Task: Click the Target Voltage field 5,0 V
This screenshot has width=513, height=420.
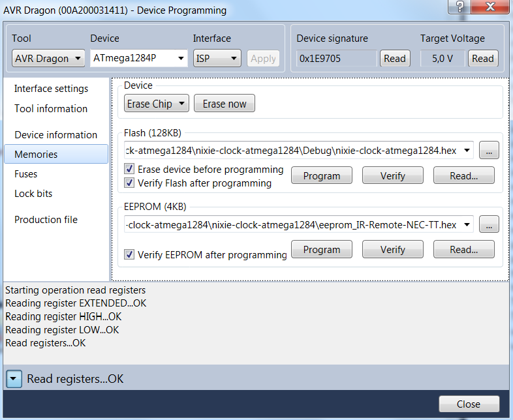Action: pyautogui.click(x=443, y=59)
